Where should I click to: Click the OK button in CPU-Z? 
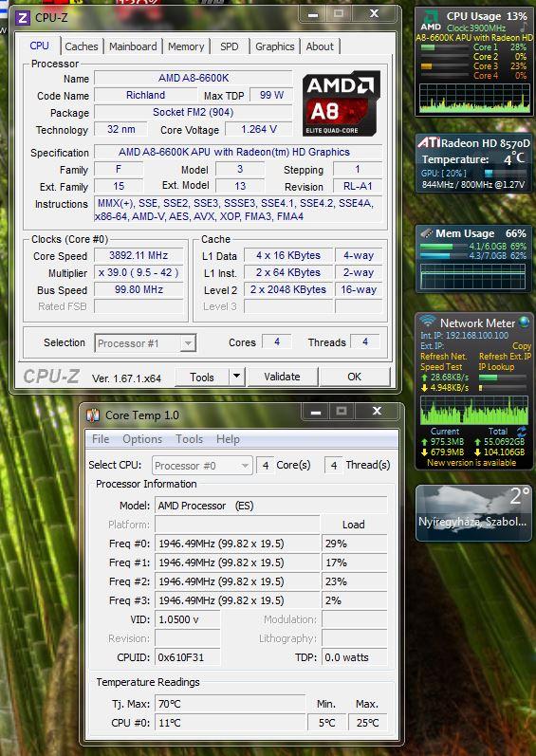coord(354,377)
